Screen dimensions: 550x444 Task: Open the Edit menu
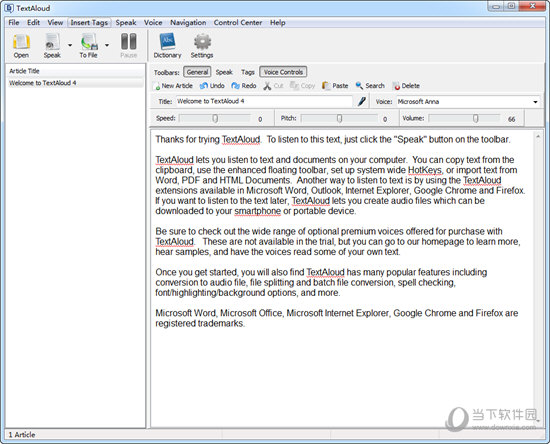33,22
